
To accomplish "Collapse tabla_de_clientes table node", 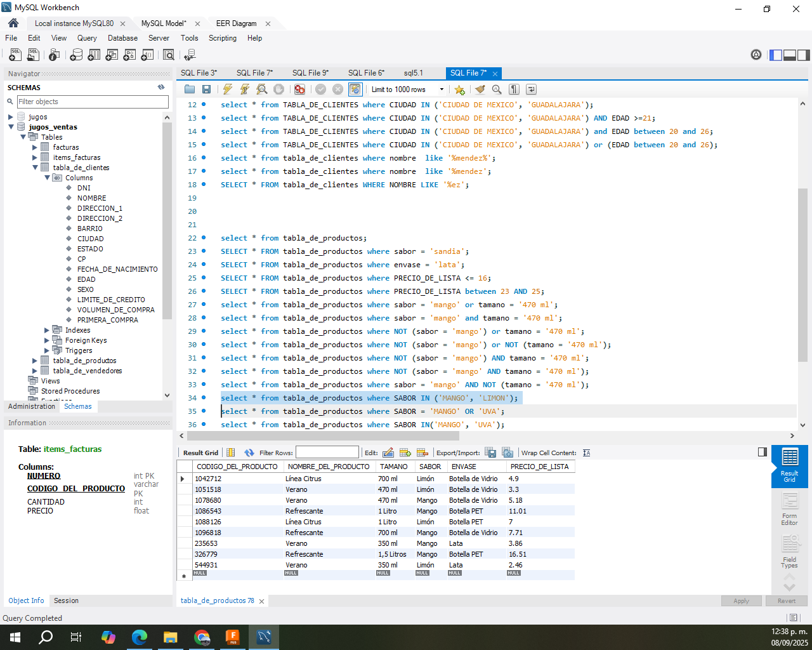I will [x=35, y=168].
